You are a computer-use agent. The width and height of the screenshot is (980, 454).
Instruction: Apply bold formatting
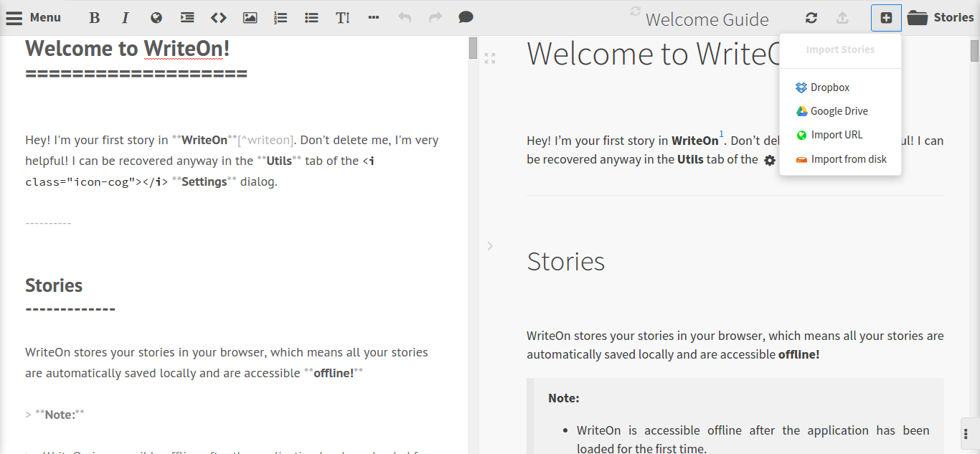pyautogui.click(x=94, y=18)
